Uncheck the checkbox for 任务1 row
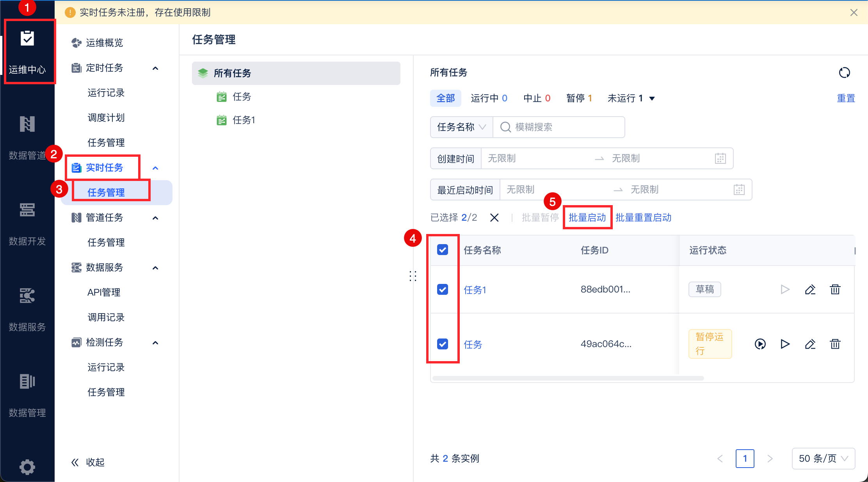Image resolution: width=868 pixels, height=482 pixels. click(x=443, y=289)
